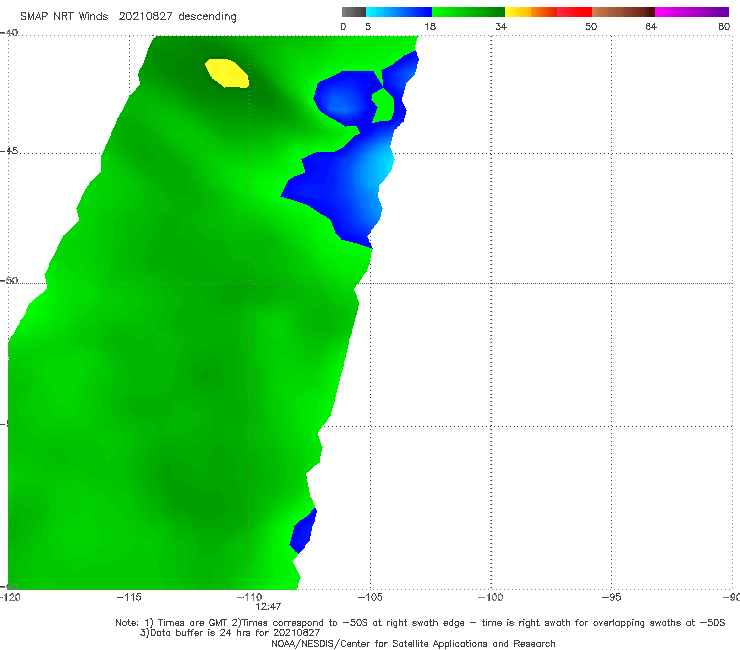This screenshot has height=650, width=740.
Task: Click the swath time label '12:47'
Action: [269, 607]
